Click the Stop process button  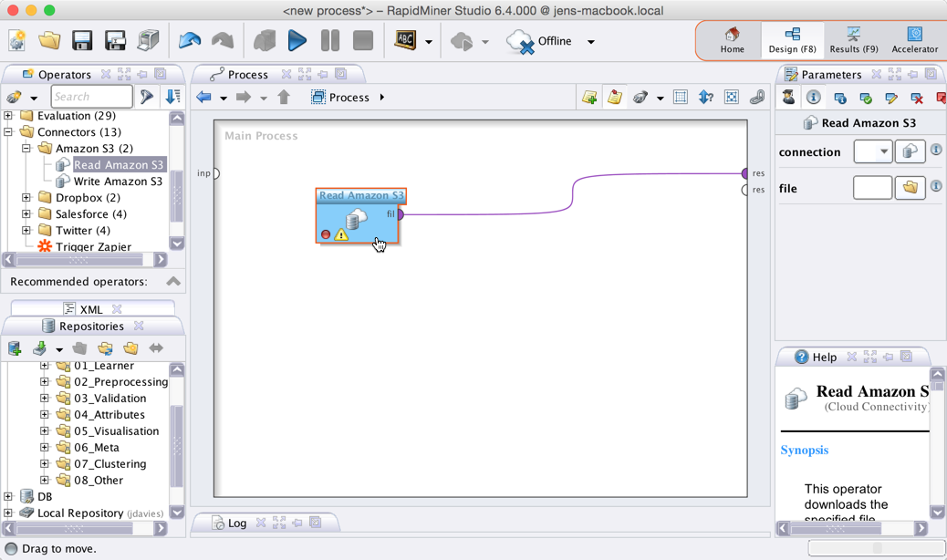point(362,41)
